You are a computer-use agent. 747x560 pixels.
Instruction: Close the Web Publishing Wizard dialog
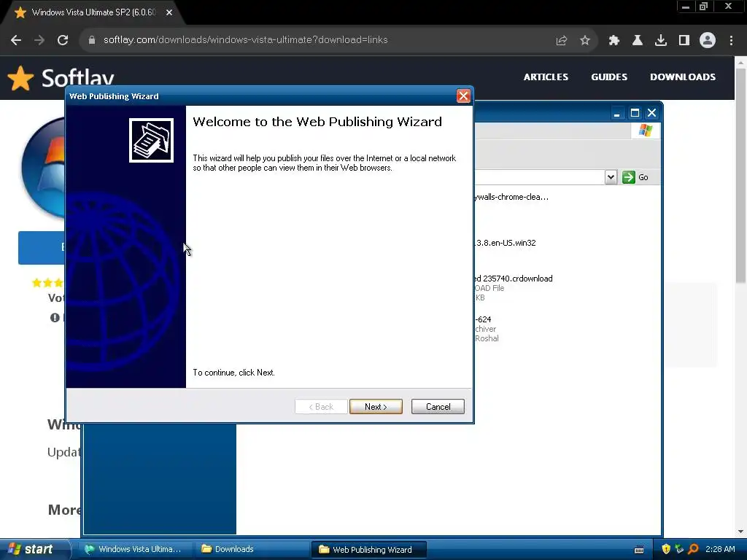click(x=463, y=96)
